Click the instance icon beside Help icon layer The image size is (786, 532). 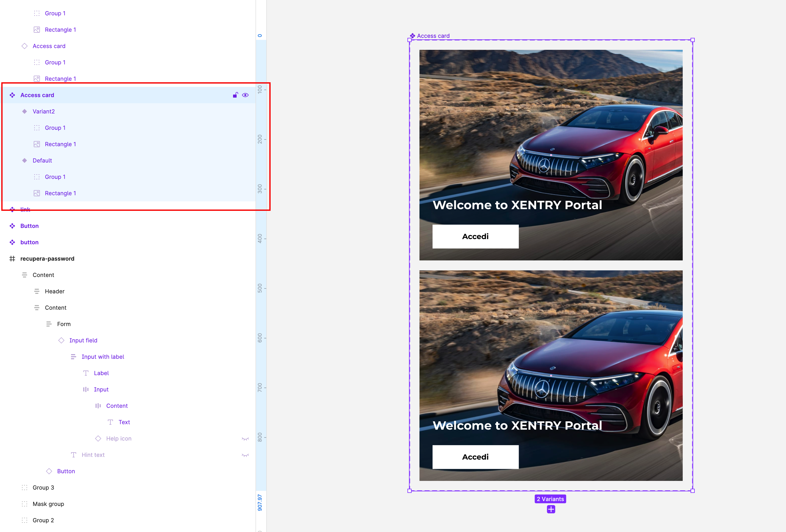coord(98,438)
